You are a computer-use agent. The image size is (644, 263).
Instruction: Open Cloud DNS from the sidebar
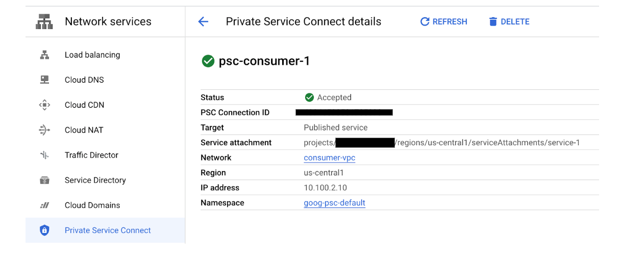coord(84,80)
